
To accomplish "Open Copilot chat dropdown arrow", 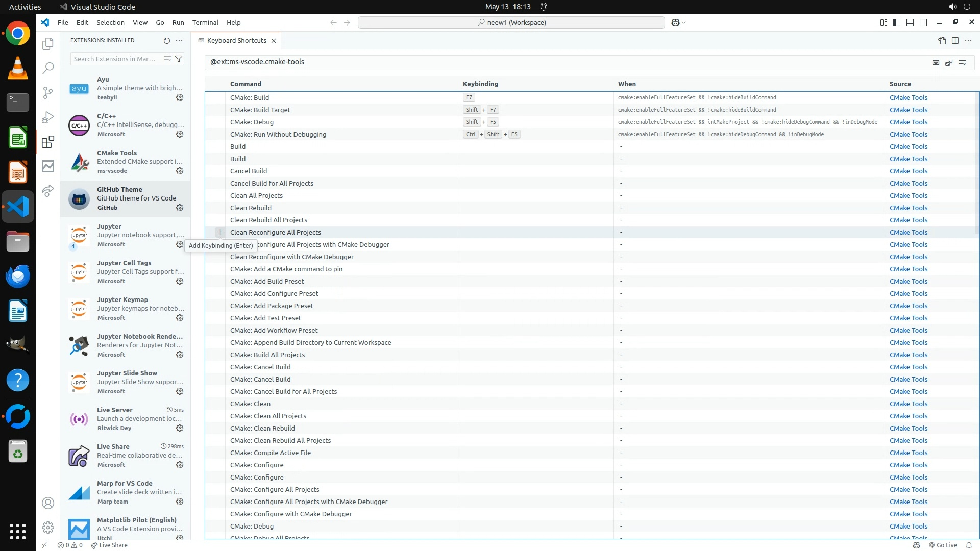I will (x=684, y=22).
